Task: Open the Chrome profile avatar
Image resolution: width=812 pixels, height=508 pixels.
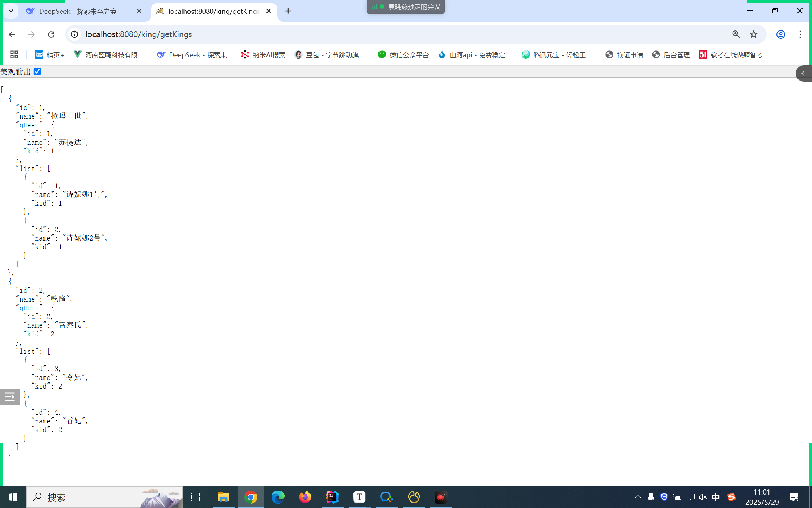Action: pyautogui.click(x=780, y=34)
